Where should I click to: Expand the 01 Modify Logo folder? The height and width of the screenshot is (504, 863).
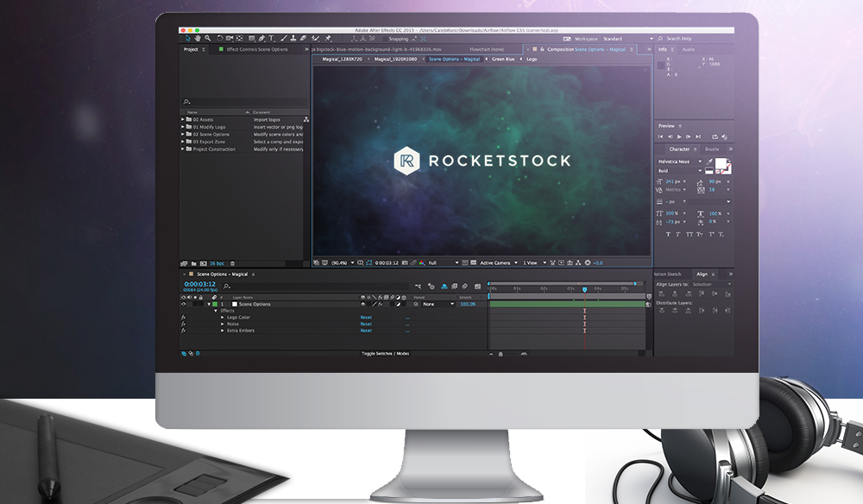(x=183, y=127)
